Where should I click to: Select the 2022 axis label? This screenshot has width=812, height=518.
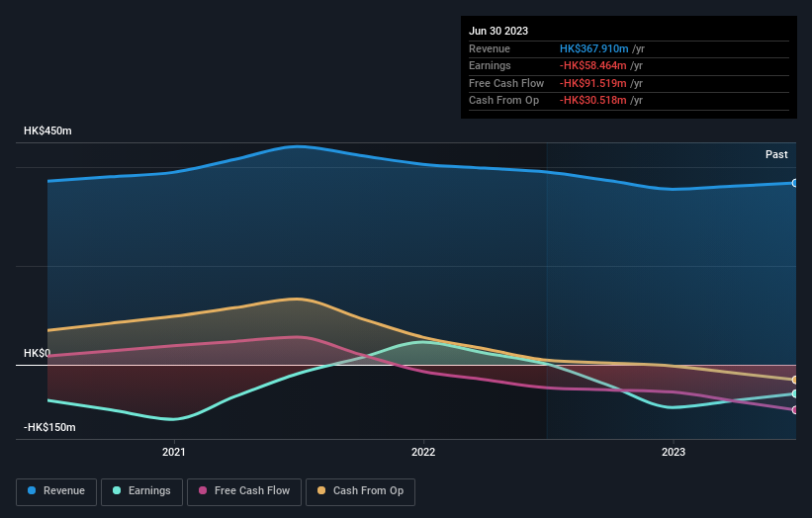point(423,452)
